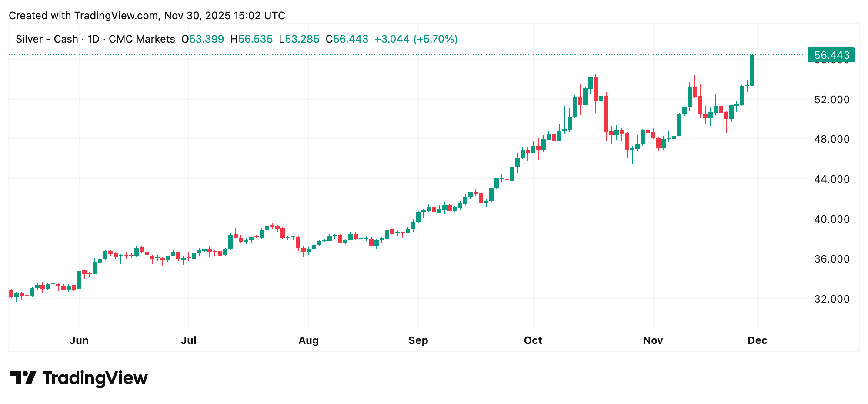Image resolution: width=868 pixels, height=404 pixels.
Task: Click the high value 56.535
Action: click(255, 39)
